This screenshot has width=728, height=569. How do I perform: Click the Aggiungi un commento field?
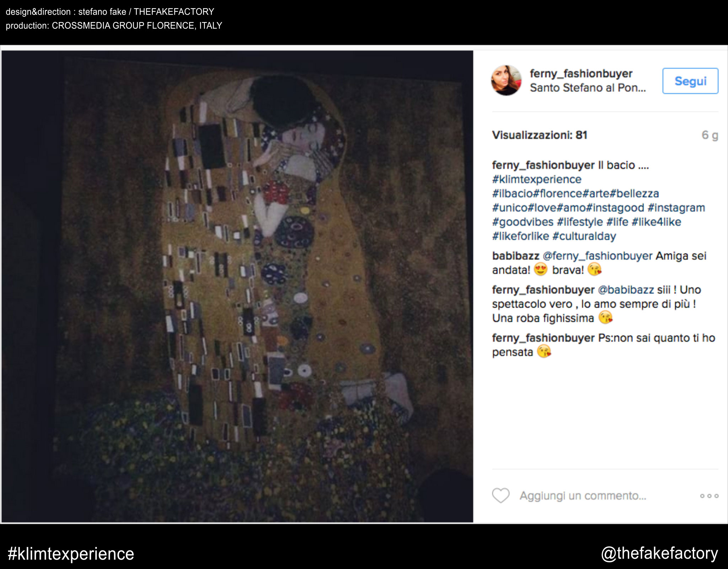(583, 495)
